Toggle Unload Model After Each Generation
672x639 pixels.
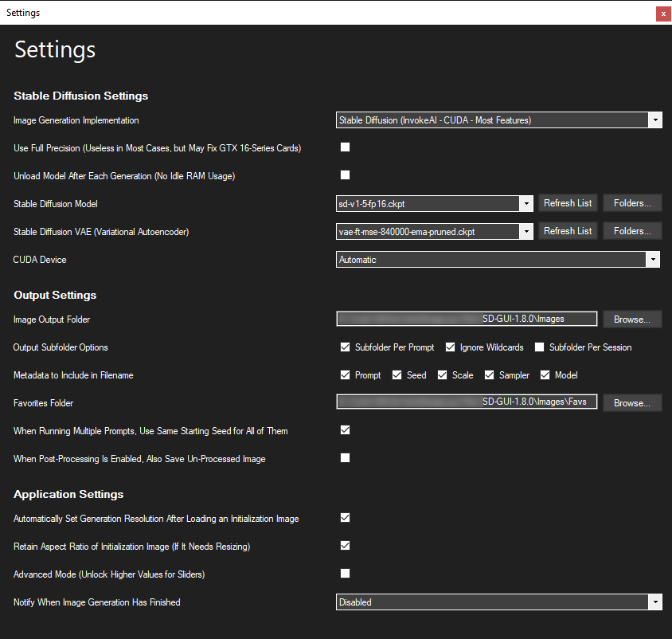point(345,175)
